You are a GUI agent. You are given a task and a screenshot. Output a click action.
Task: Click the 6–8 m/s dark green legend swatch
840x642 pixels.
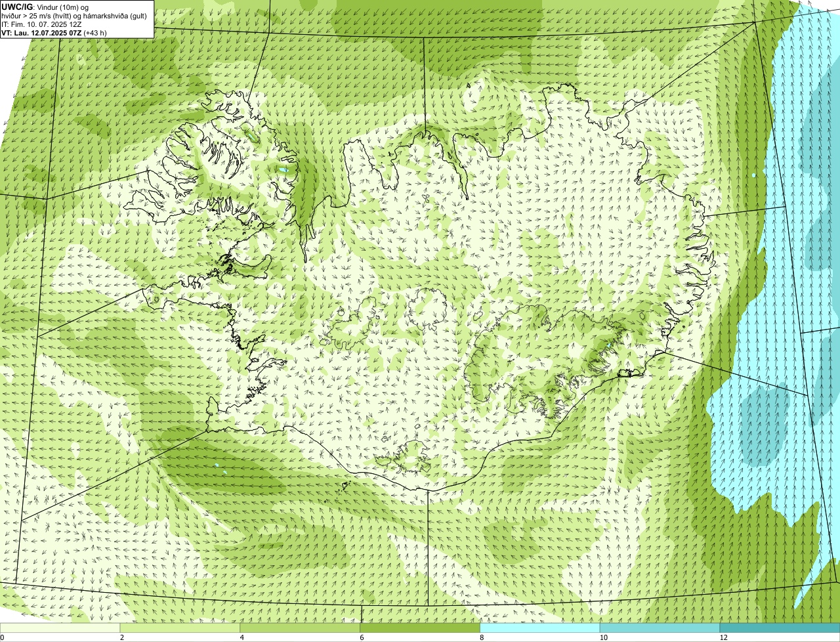tap(421, 628)
